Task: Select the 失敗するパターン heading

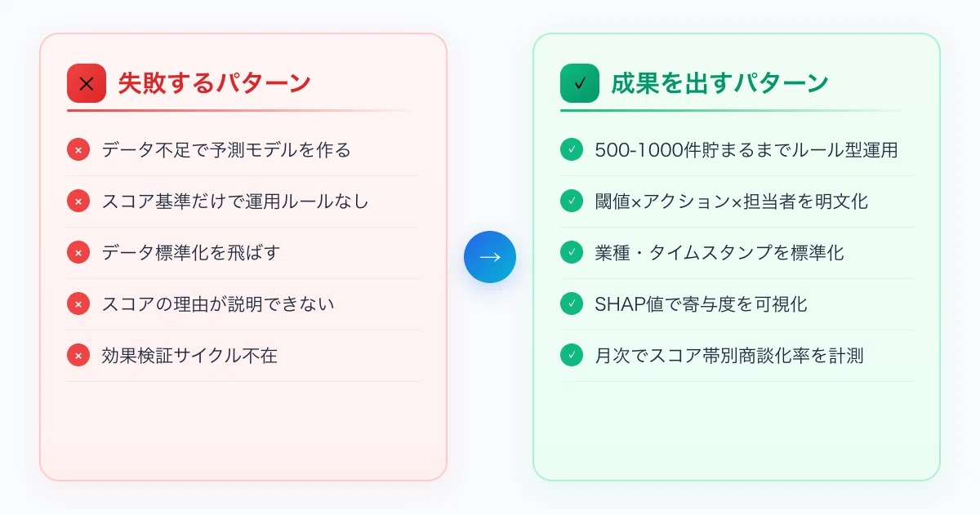Action: point(215,83)
